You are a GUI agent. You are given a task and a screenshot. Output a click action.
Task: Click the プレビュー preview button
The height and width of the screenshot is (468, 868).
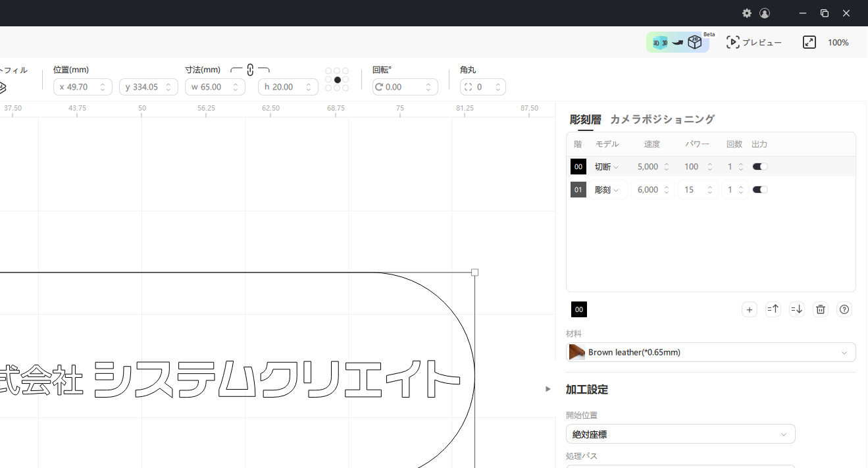[754, 42]
